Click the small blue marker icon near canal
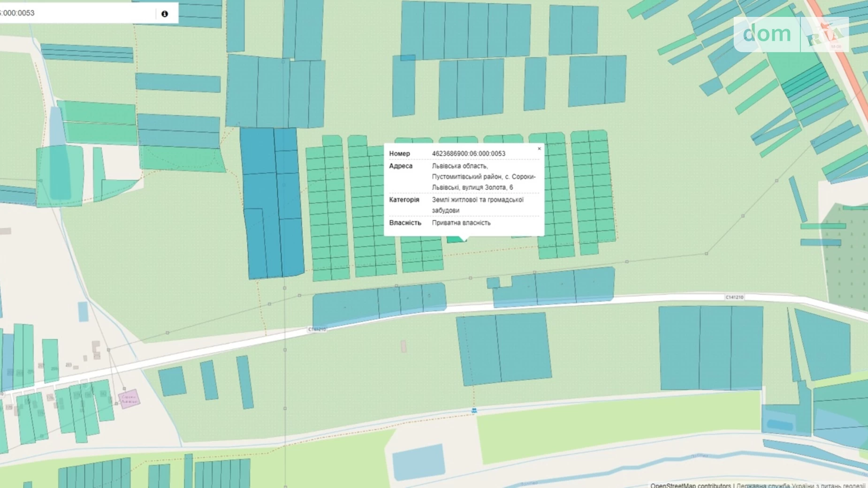Screen dimensions: 868x488 point(474,411)
